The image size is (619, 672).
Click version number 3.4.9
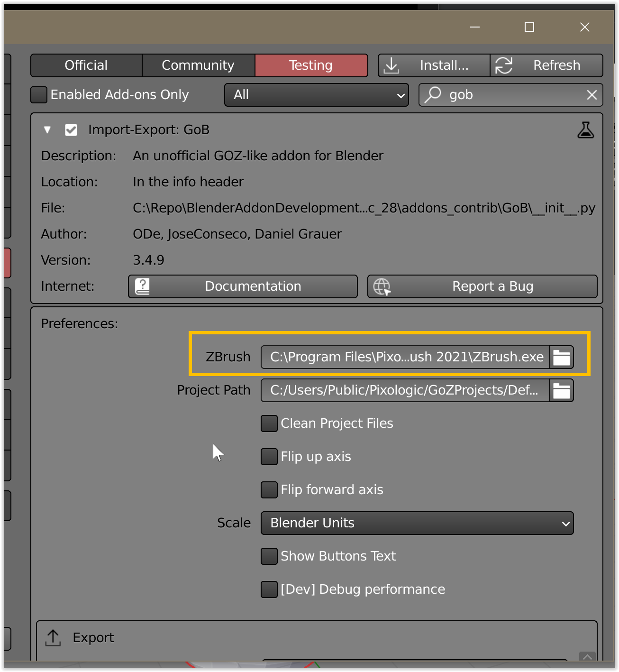pyautogui.click(x=148, y=260)
